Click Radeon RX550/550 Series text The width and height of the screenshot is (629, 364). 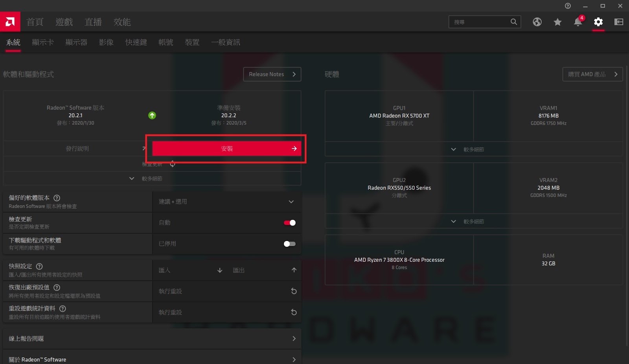click(399, 188)
